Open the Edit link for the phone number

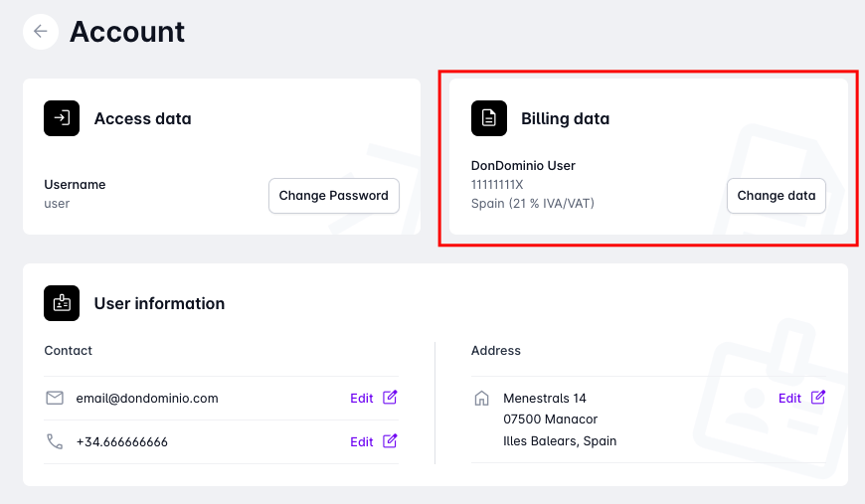coord(361,442)
